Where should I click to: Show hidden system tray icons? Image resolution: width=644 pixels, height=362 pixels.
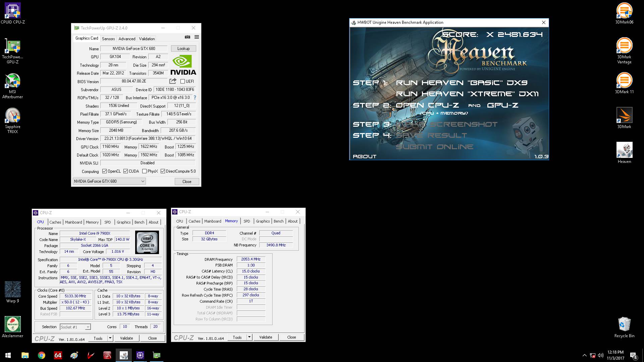pos(585,355)
